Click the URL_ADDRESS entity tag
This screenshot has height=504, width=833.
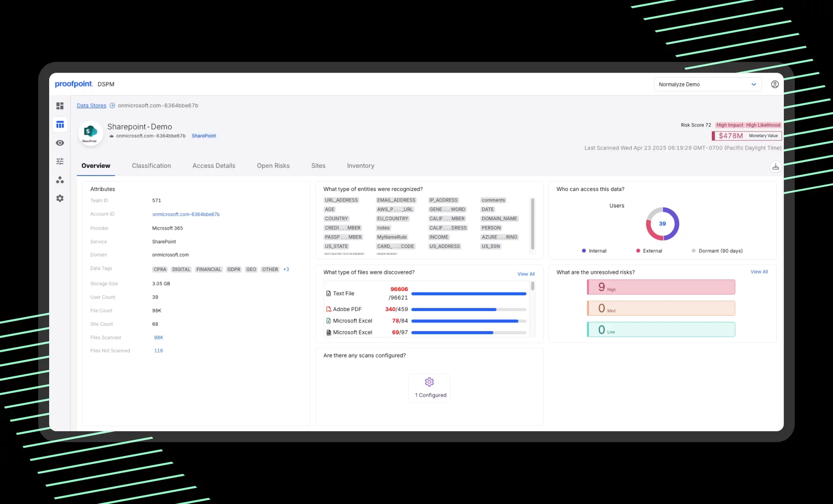pos(341,200)
